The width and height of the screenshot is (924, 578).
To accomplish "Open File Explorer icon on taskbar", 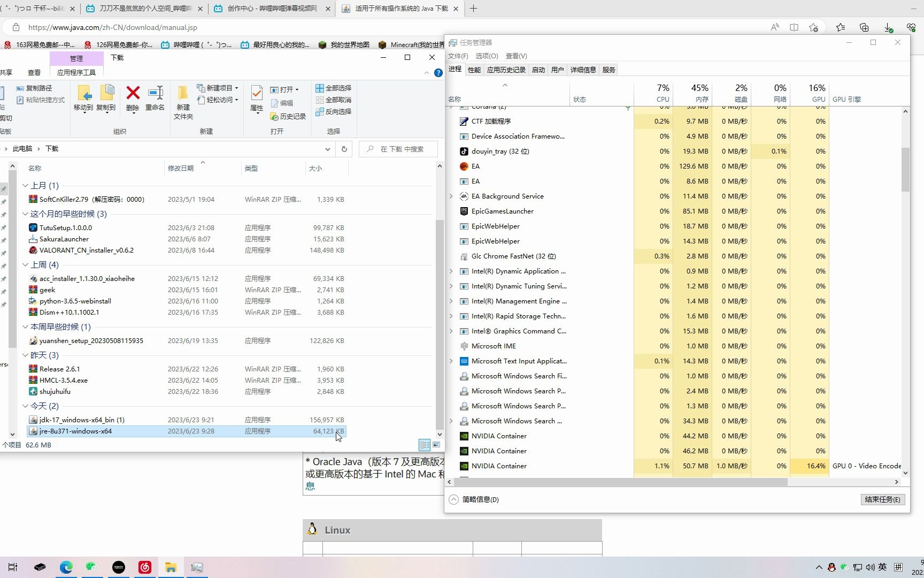I will point(171,567).
